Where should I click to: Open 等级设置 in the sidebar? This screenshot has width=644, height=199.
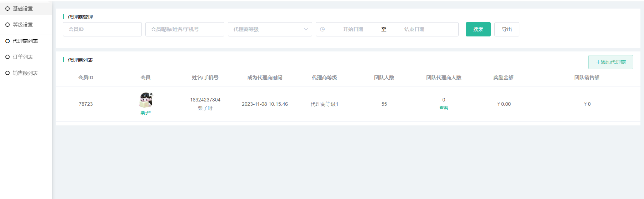[x=23, y=25]
